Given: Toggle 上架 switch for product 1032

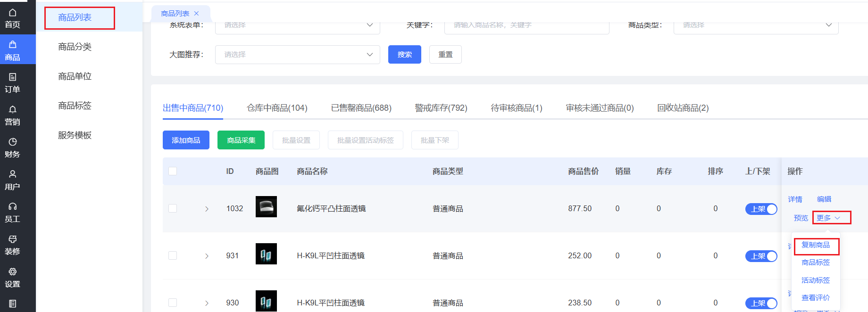Looking at the screenshot, I should (761, 209).
